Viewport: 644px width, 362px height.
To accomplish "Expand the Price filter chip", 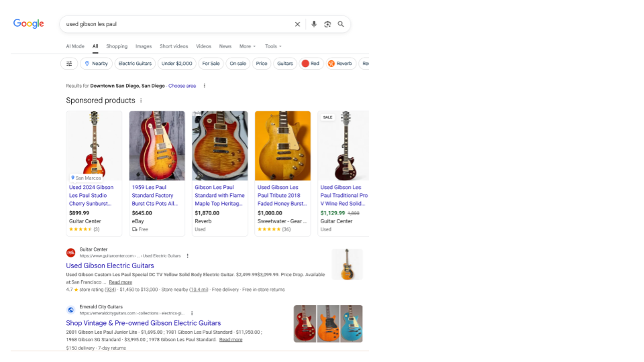I will point(262,64).
